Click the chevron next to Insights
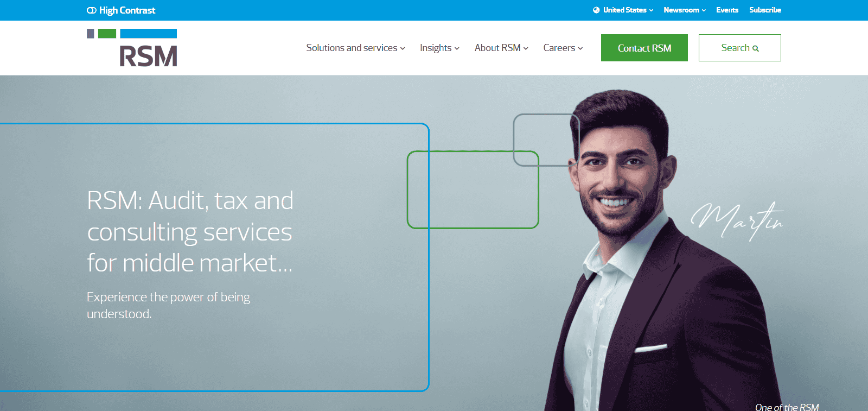868x411 pixels. click(x=457, y=48)
